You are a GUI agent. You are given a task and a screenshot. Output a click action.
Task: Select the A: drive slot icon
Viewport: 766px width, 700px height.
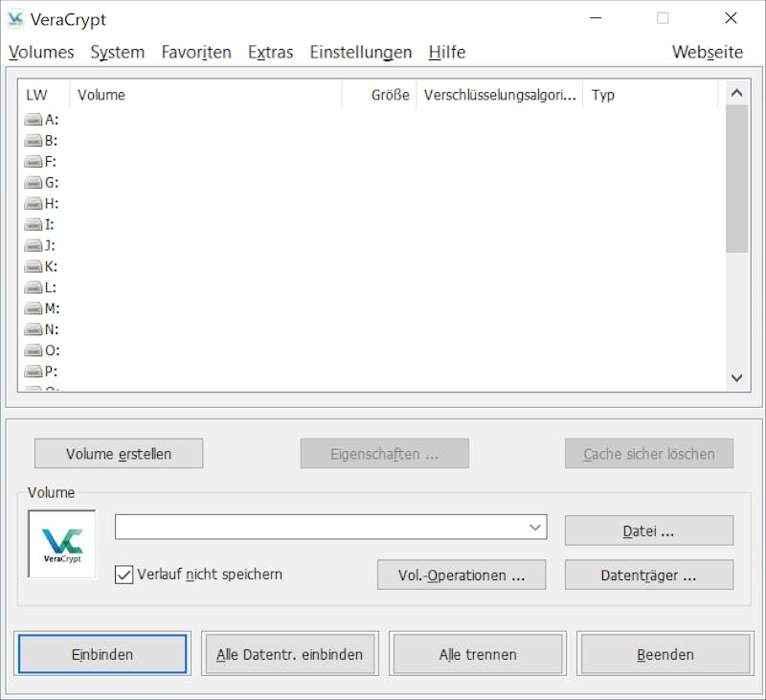click(x=33, y=120)
